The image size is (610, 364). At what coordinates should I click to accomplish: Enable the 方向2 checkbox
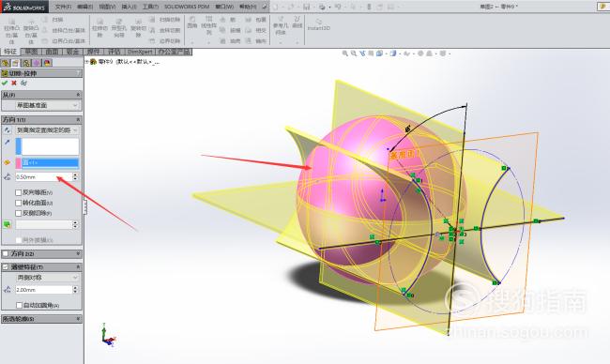point(6,253)
